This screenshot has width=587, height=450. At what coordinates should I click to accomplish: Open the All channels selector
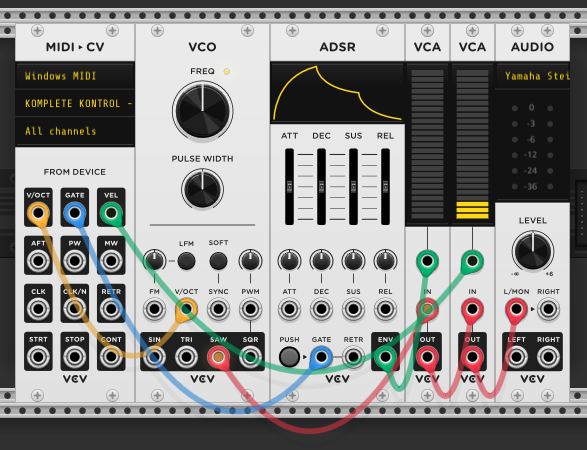75,131
